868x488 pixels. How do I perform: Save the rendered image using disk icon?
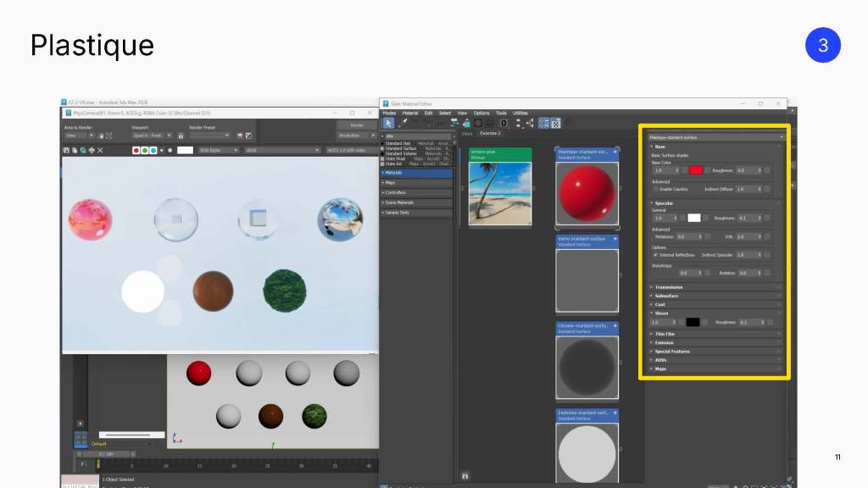[x=66, y=151]
